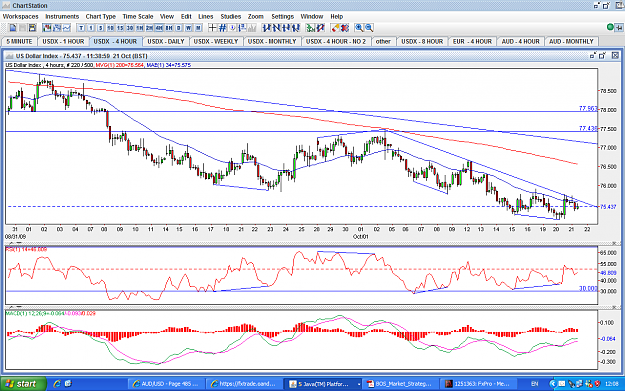Switch to the AUD - 4 HOUR tab
625x391 pixels.
[521, 41]
